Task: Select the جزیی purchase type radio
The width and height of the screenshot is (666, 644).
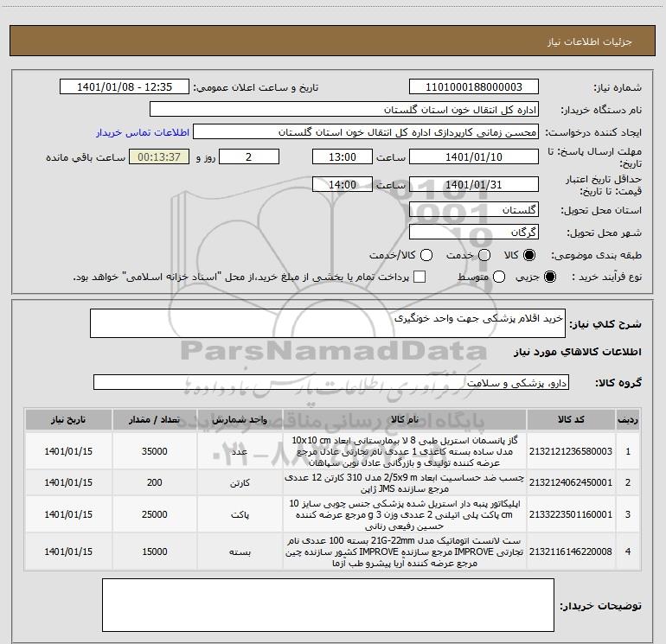Action: click(x=549, y=277)
